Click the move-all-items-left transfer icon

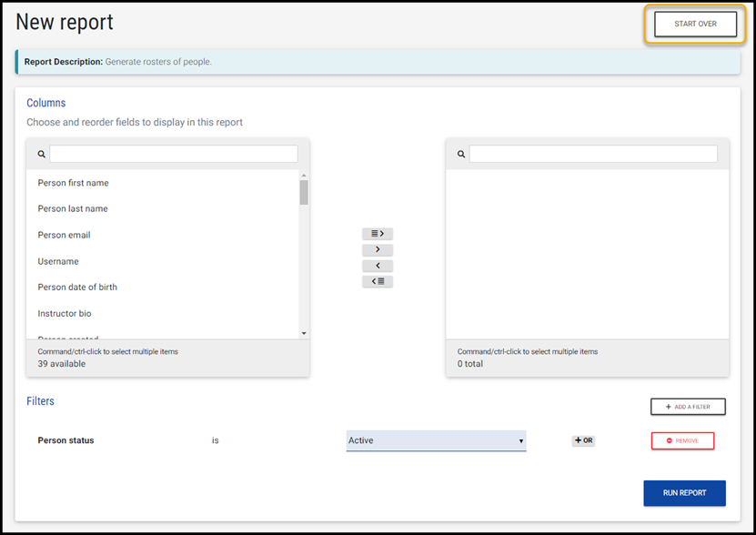tap(377, 281)
